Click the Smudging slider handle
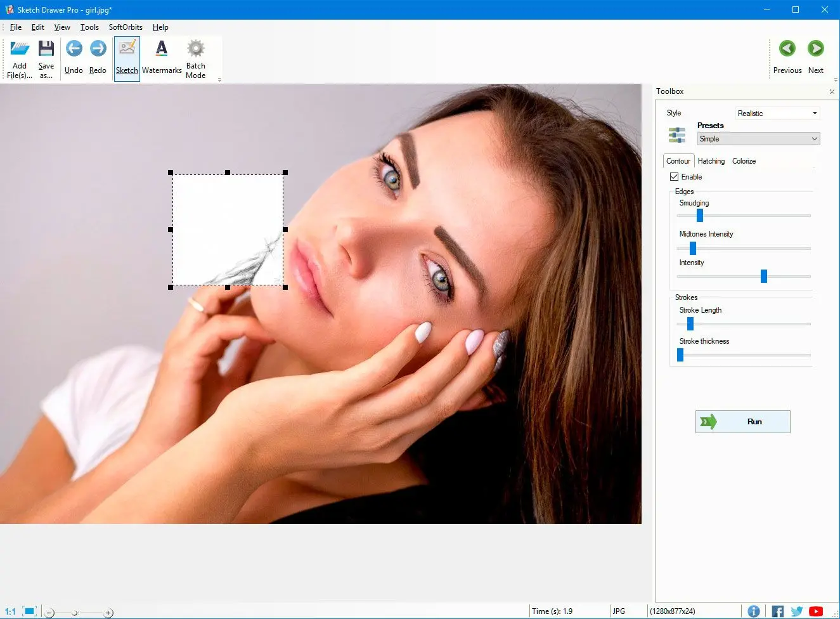The image size is (840, 619). coord(700,216)
